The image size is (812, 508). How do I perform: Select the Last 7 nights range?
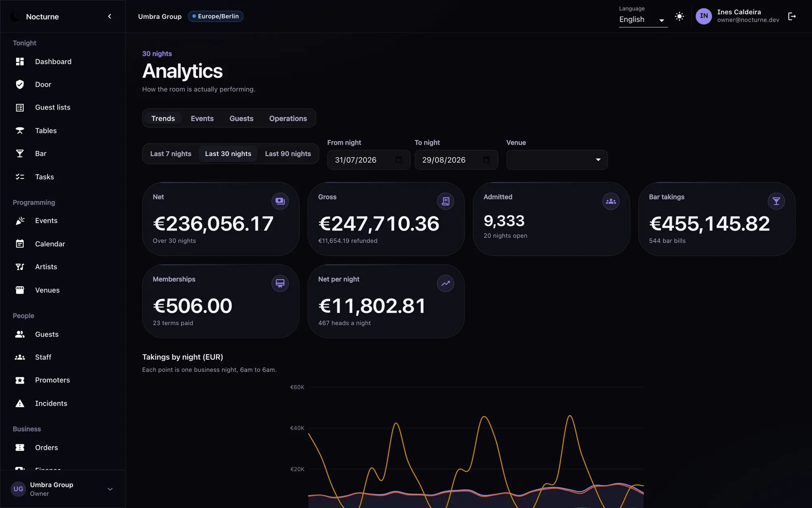click(x=171, y=154)
